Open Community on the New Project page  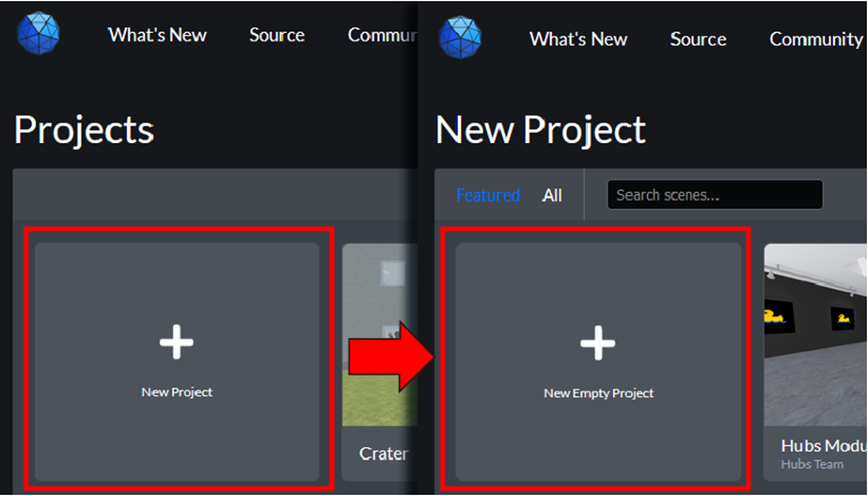tap(815, 40)
